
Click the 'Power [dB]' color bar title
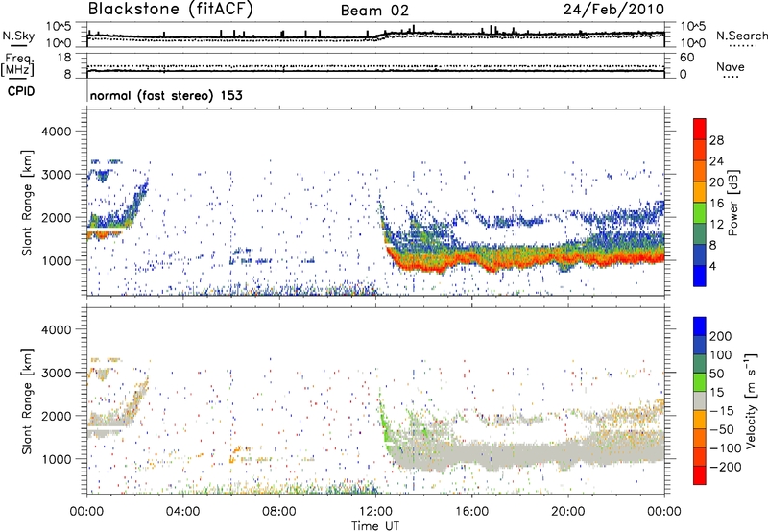coord(733,203)
